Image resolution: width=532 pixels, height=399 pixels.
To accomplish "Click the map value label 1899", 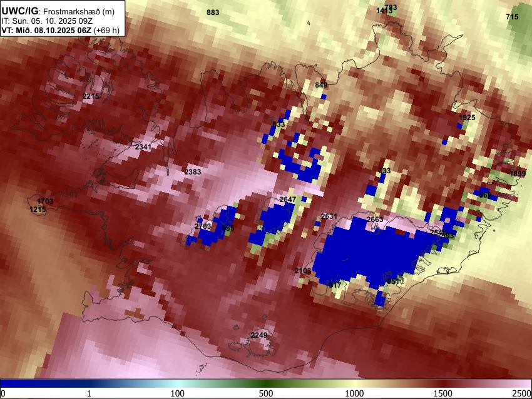I will (x=518, y=174).
